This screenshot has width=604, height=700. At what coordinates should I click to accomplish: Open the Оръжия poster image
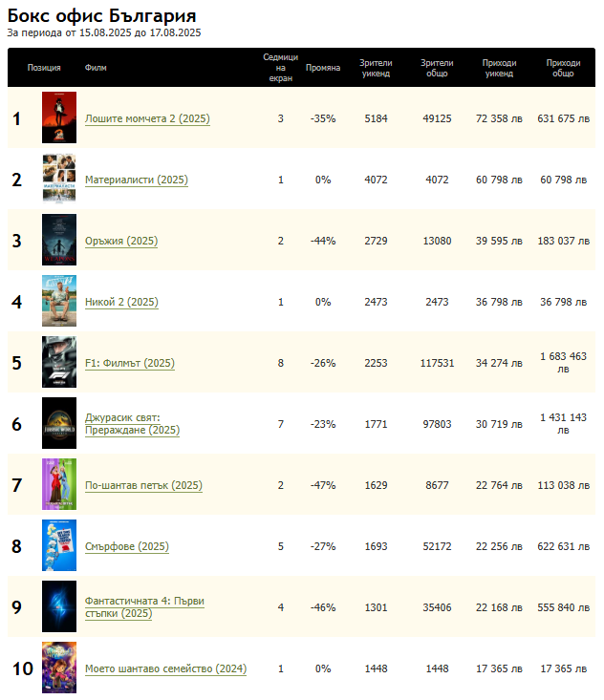[x=59, y=241]
